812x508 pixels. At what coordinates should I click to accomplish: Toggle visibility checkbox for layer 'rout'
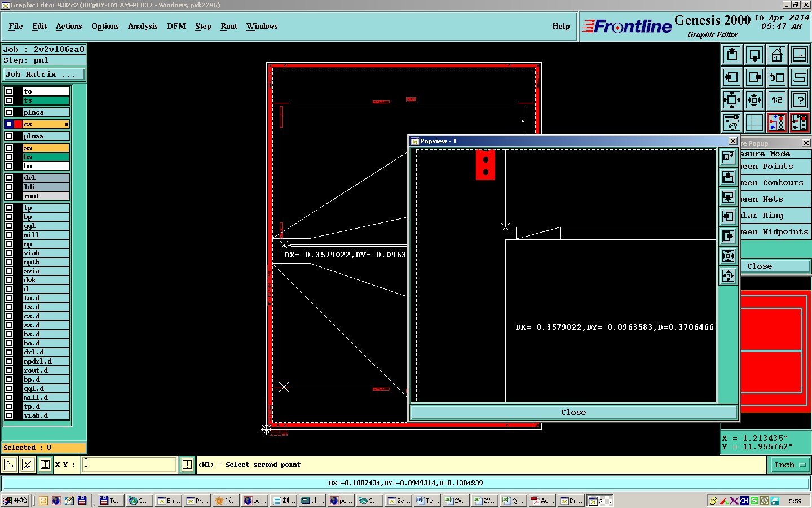(x=9, y=196)
